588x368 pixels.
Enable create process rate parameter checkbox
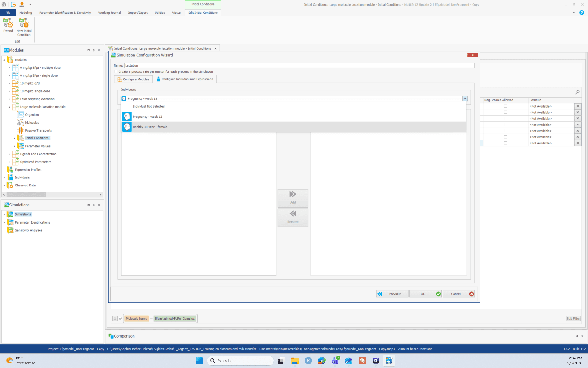point(116,71)
